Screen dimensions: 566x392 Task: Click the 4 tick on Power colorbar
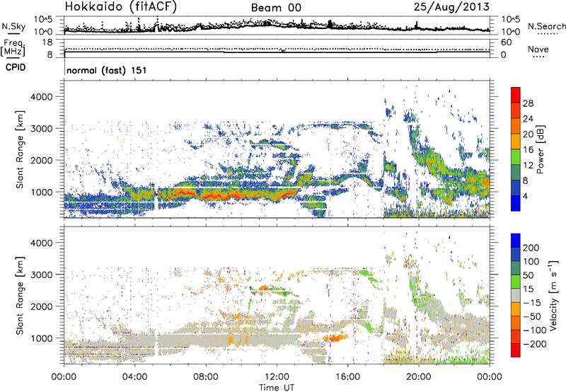[x=525, y=197]
